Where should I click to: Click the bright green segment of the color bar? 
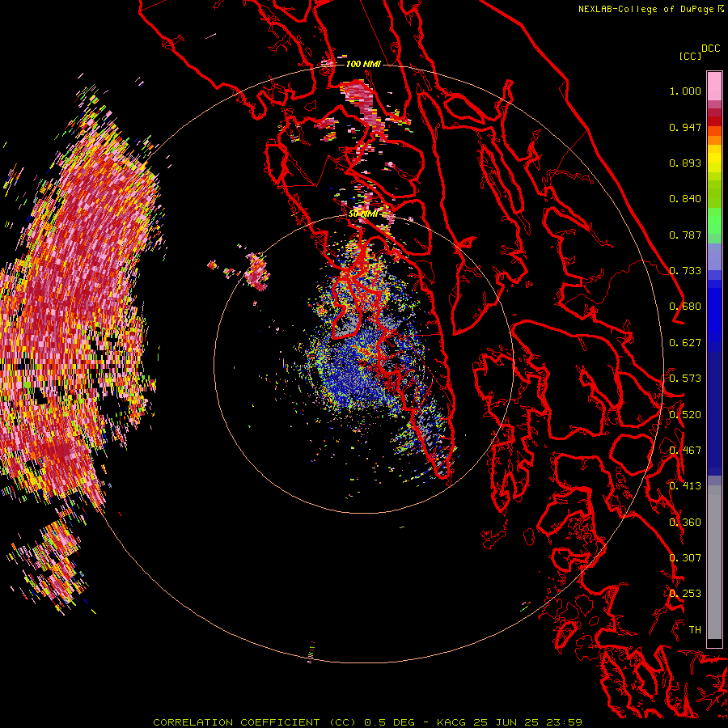tap(714, 221)
